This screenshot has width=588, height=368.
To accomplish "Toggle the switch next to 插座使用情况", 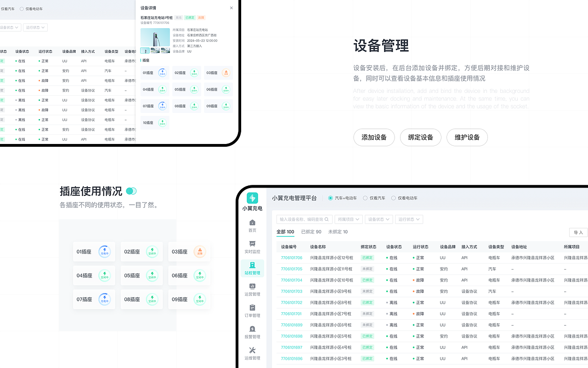I will (132, 190).
